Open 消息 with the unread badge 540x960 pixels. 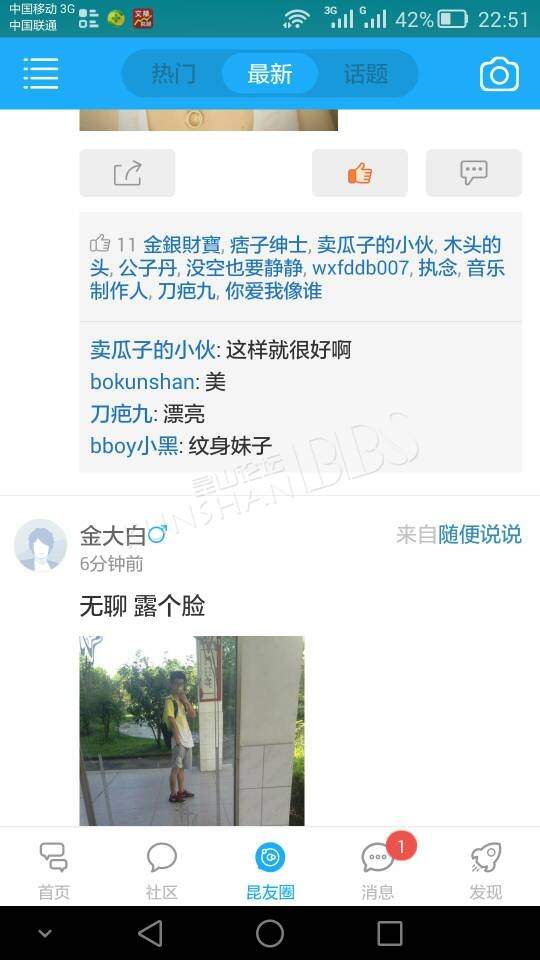[x=378, y=870]
